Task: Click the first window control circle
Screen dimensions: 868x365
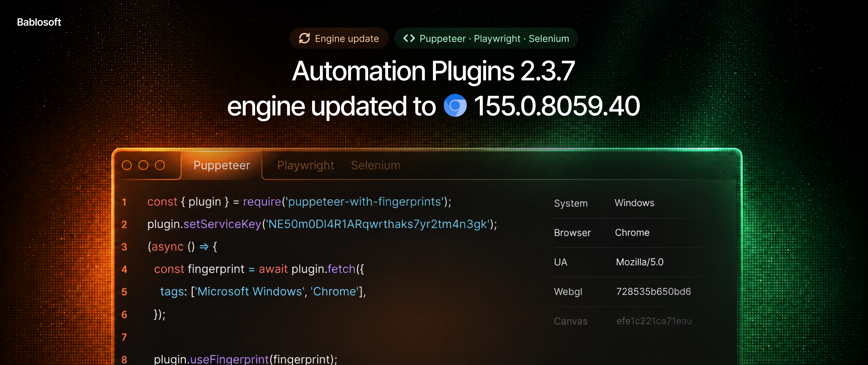Action: click(x=127, y=165)
